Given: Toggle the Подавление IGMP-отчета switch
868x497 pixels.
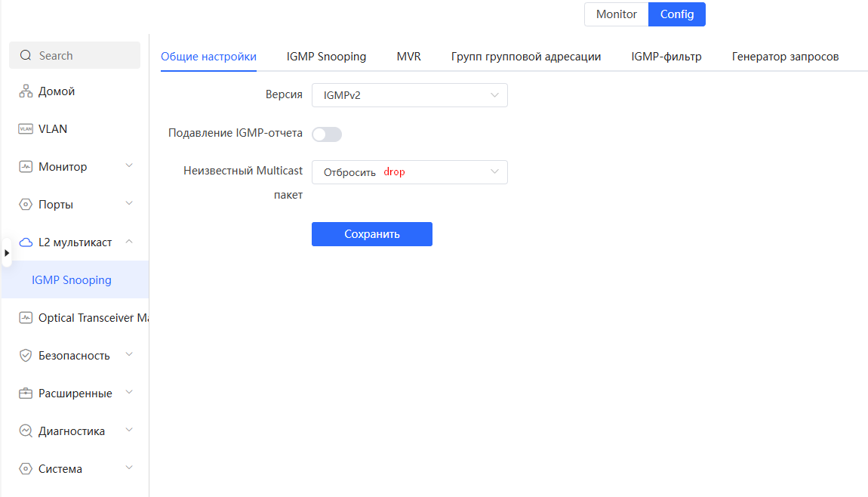Looking at the screenshot, I should pos(327,134).
